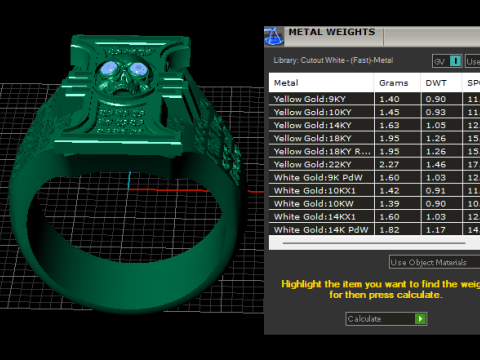Click the Calculate button

pos(386,319)
